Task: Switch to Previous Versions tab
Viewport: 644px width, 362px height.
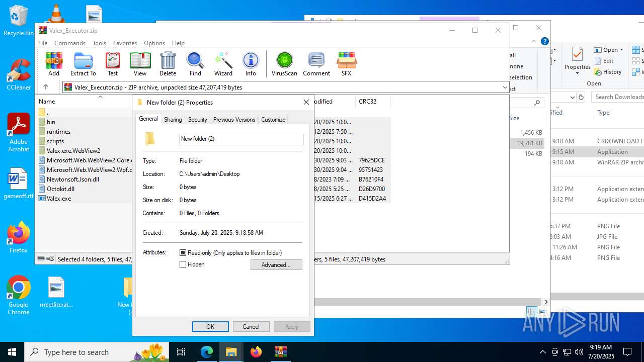Action: coord(234,120)
